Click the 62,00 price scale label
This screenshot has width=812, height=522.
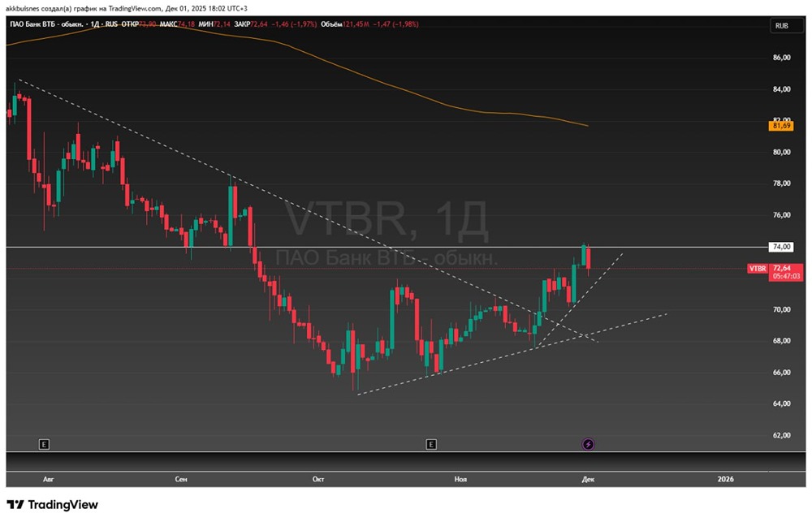781,435
